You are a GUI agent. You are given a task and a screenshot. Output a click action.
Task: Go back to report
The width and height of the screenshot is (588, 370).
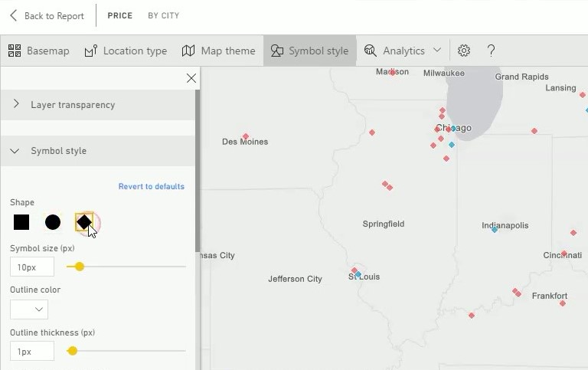[46, 15]
